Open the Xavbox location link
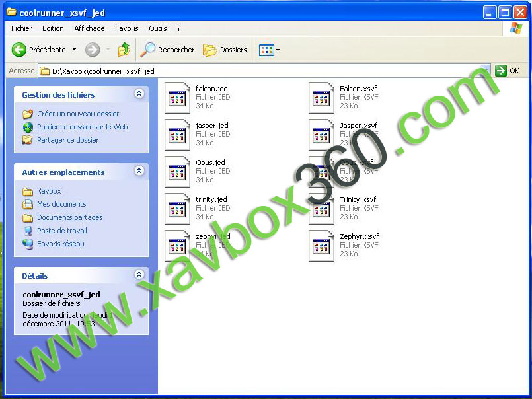Screen dimensions: 532x399 coord(49,191)
